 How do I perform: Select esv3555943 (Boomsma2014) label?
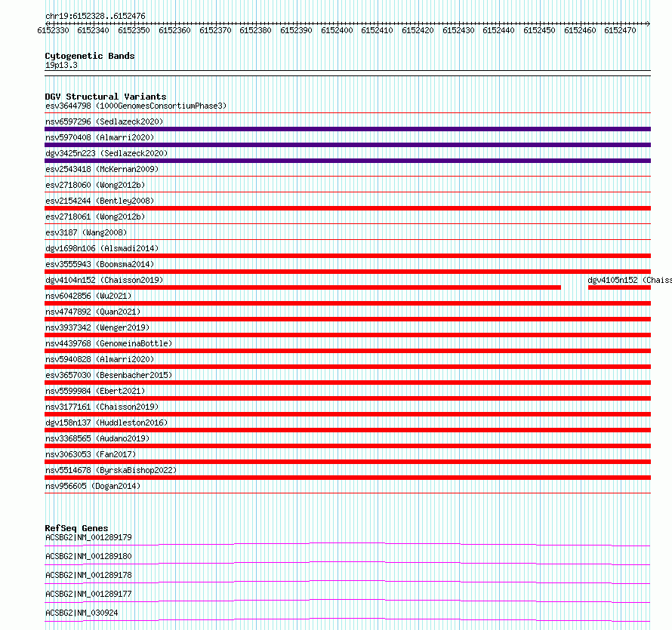[100, 264]
